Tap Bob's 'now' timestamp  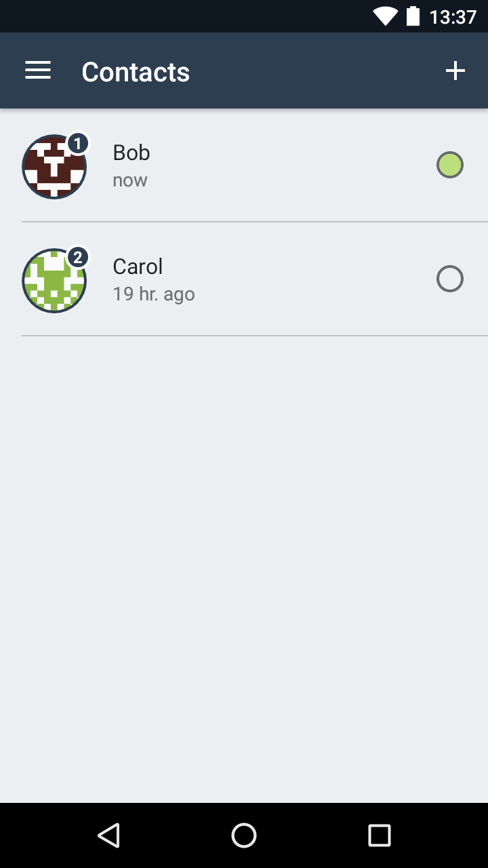[x=130, y=180]
